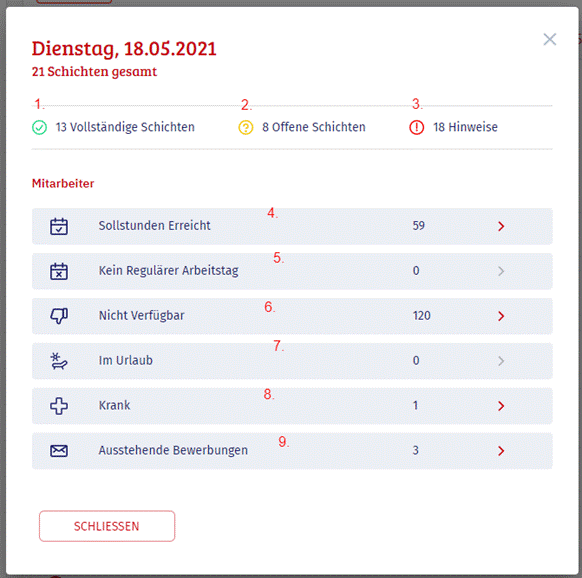Select the Nicht Verfügbar label

[x=141, y=316]
